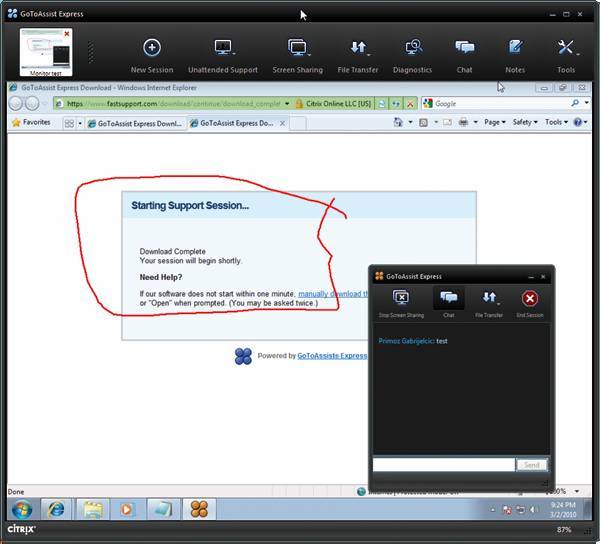This screenshot has width=600, height=544.
Task: Open Tools menu in GoToAssist toolbar
Action: 566,55
